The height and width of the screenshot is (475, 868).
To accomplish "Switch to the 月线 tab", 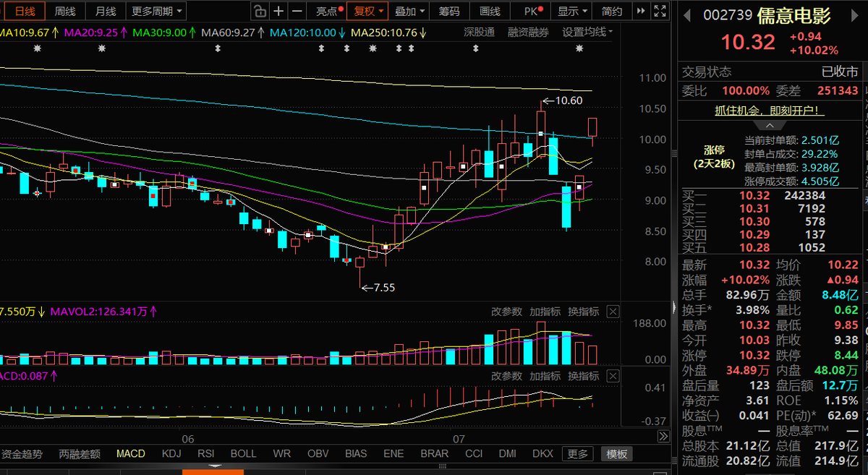I will 106,11.
